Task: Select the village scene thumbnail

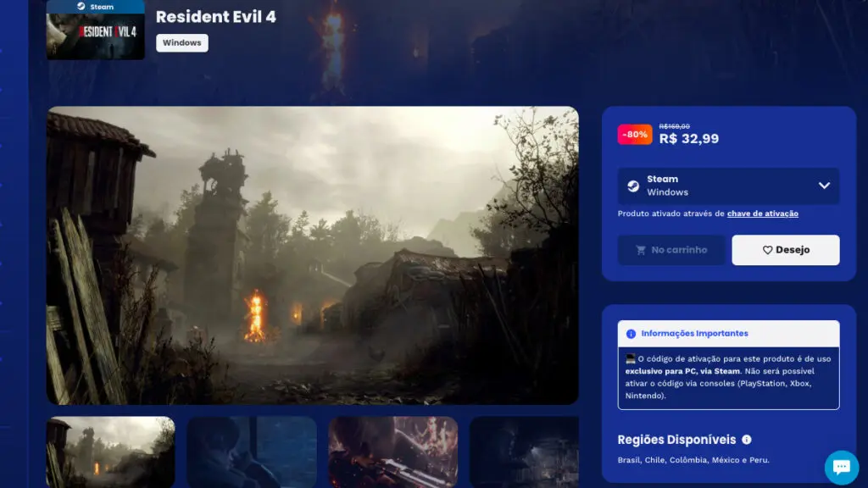Action: click(x=111, y=452)
